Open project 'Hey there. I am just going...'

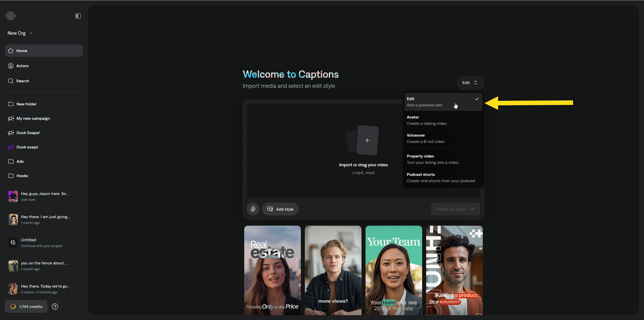pos(44,219)
